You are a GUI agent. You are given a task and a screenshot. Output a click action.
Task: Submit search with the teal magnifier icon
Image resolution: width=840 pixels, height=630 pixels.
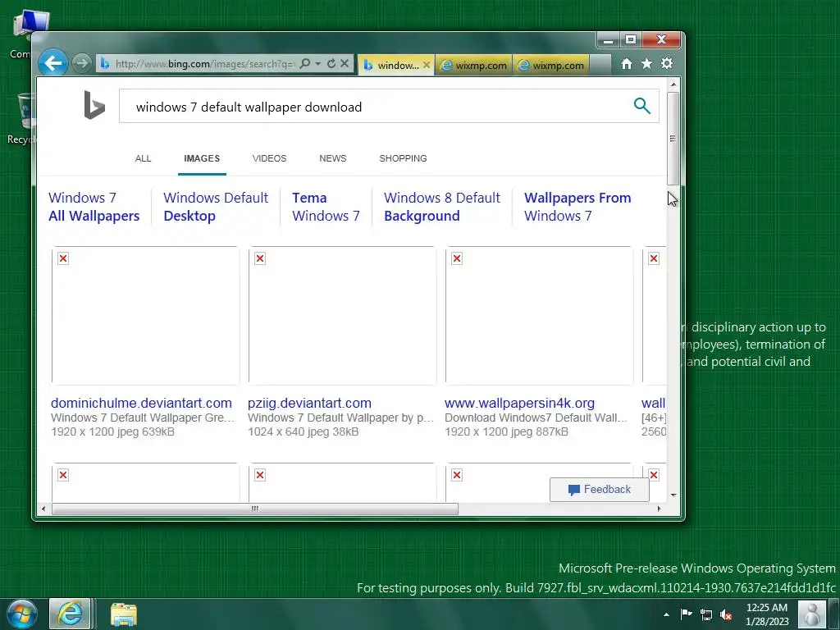(x=641, y=106)
